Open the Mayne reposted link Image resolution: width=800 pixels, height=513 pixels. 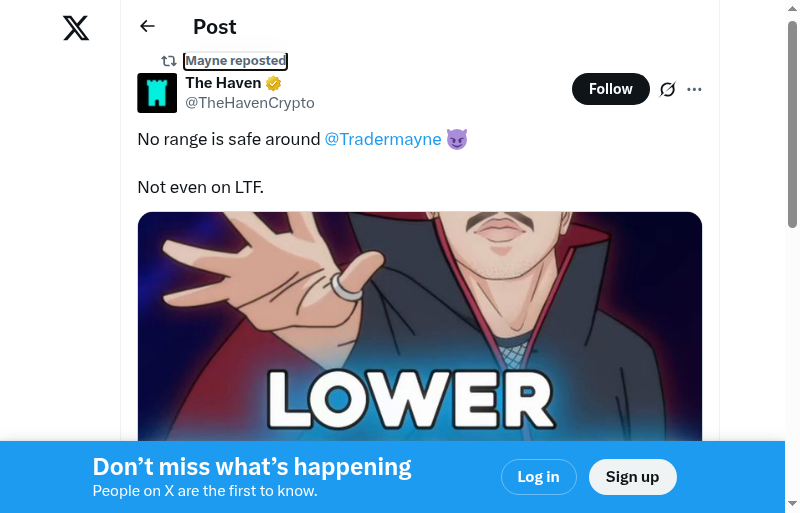(x=236, y=61)
